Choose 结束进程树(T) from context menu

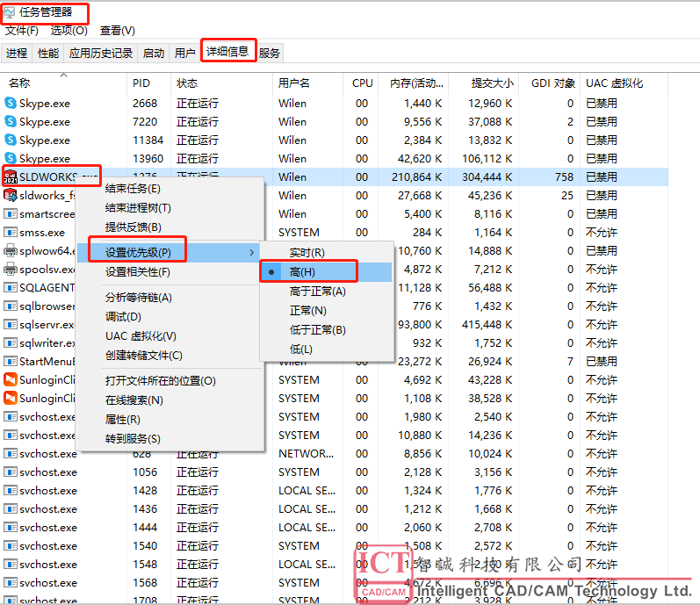coord(170,208)
